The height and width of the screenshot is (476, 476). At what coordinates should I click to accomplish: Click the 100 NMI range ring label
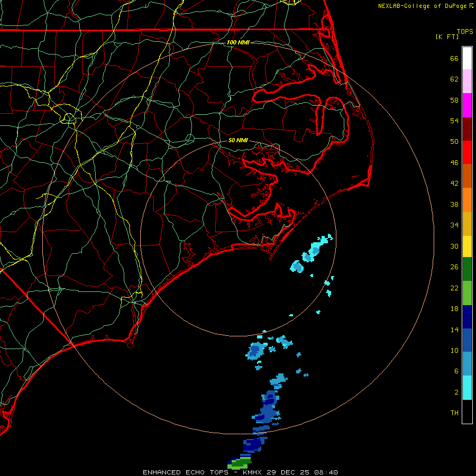point(238,42)
